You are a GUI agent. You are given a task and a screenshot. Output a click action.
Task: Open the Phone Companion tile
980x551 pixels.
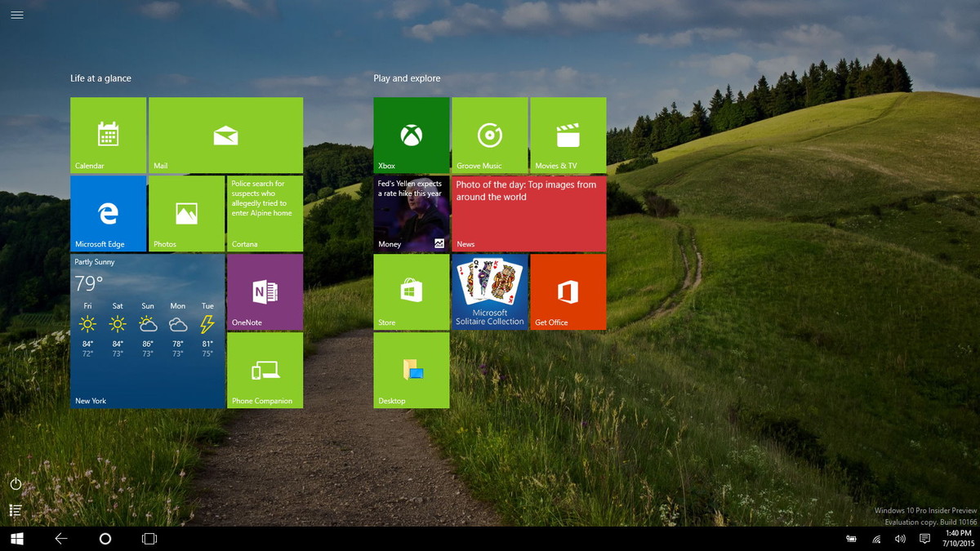coord(265,371)
